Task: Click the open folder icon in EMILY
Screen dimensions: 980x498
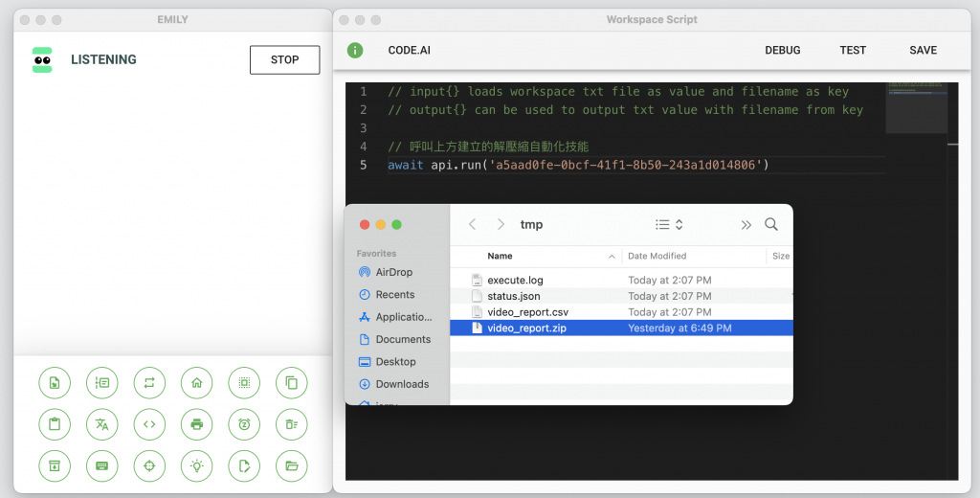Action: click(292, 466)
